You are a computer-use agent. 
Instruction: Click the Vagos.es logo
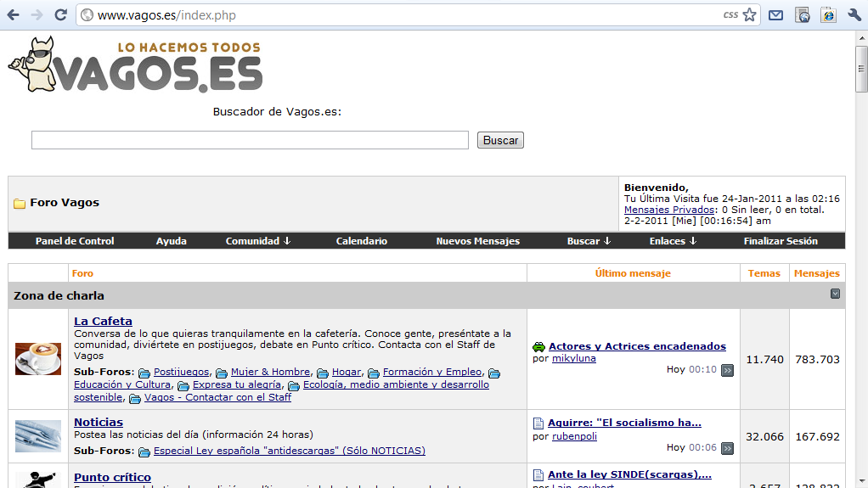(x=135, y=65)
